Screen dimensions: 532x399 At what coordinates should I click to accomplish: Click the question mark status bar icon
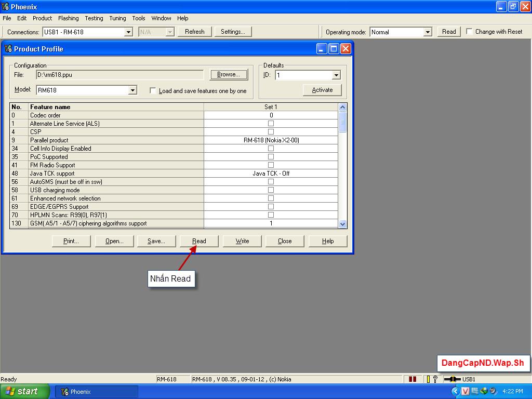coord(435,379)
